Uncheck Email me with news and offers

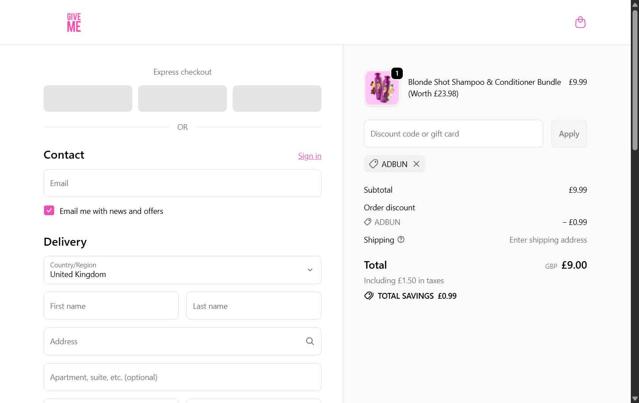pos(49,211)
